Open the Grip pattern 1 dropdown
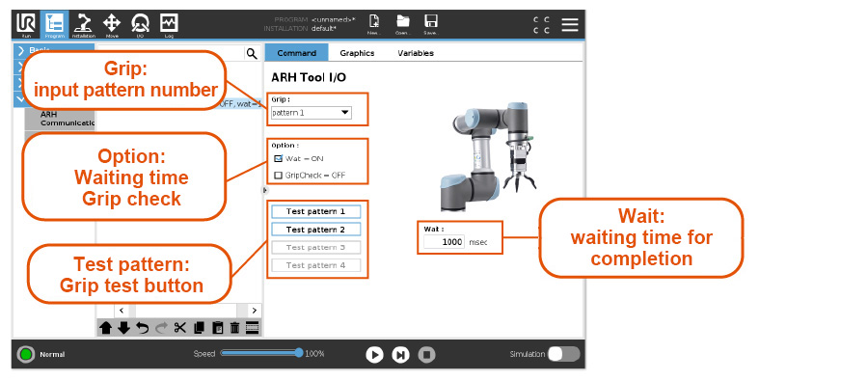The width and height of the screenshot is (868, 381). tap(312, 113)
